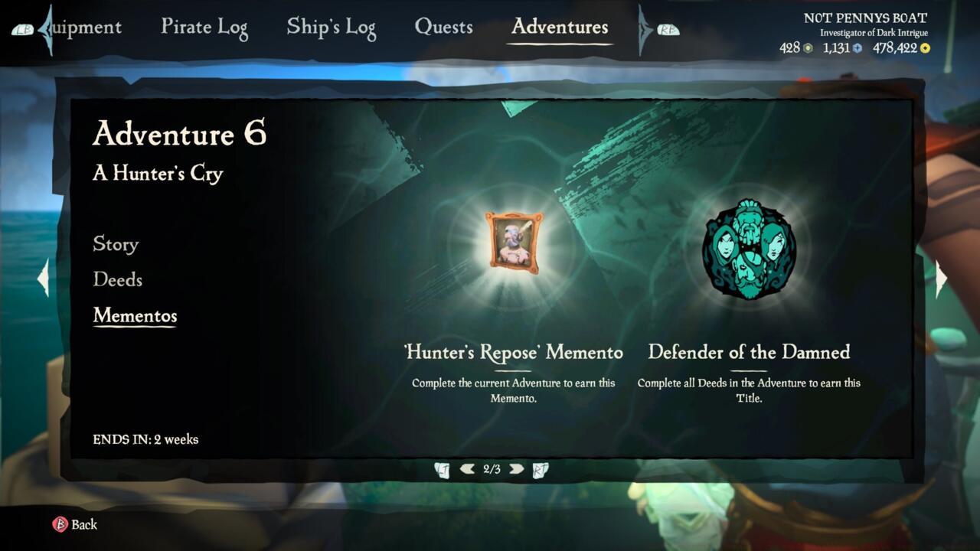Click the next page chevron beside 2/3
Screen dimensions: 980x551
(517, 469)
